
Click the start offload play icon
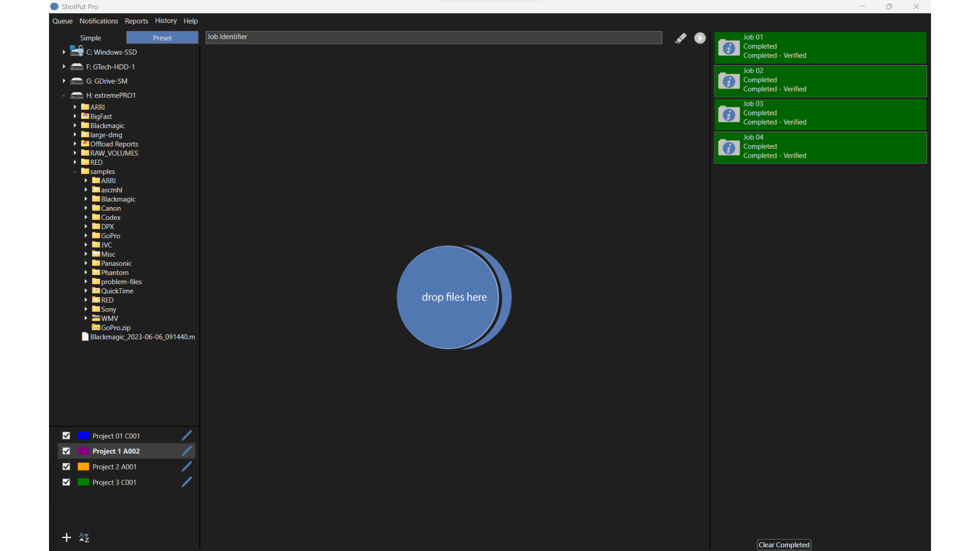(700, 38)
